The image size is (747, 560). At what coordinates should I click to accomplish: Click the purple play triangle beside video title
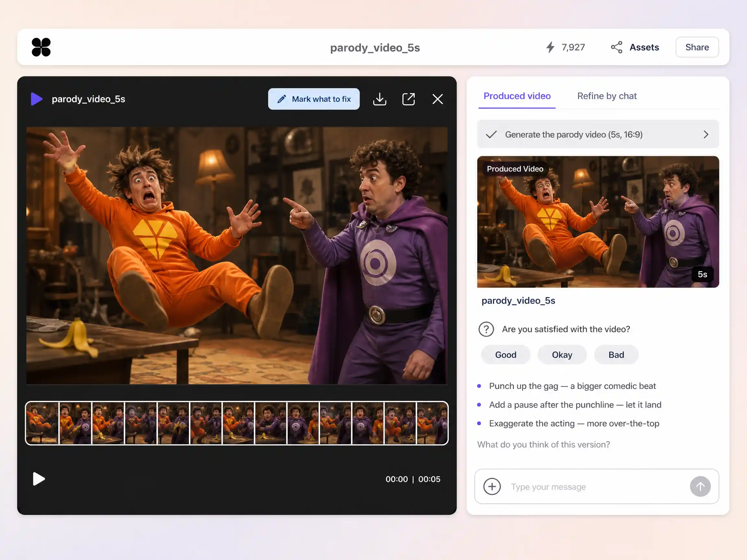point(36,99)
